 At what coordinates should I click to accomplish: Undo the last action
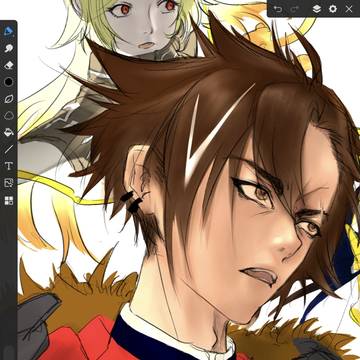277,9
